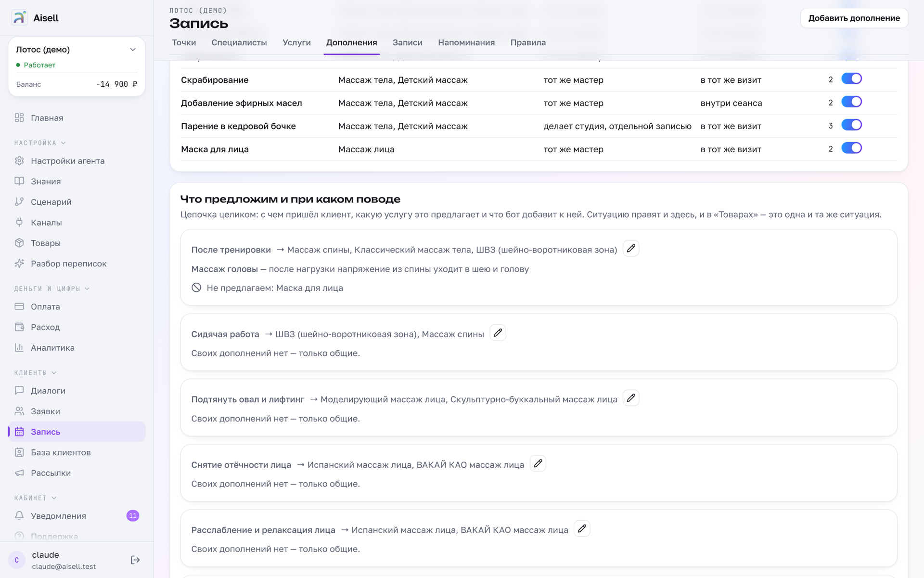Click the 'Что предложим и при каком поводе' heading
924x578 pixels.
pos(290,199)
